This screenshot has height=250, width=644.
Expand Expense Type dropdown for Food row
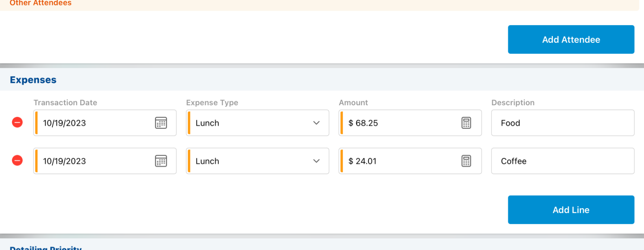point(316,123)
